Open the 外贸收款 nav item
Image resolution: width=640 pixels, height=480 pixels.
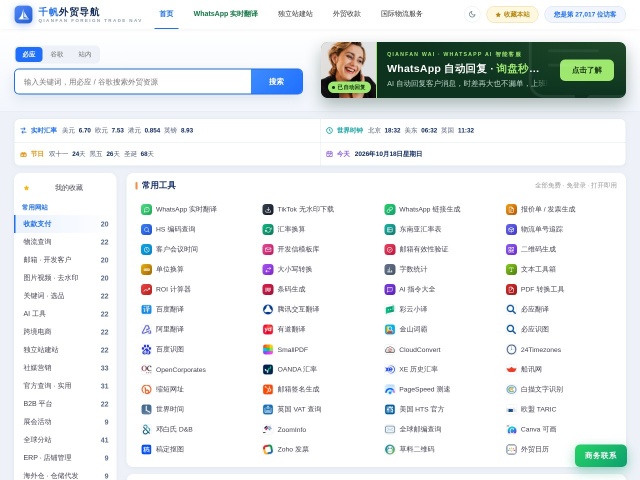tap(347, 14)
